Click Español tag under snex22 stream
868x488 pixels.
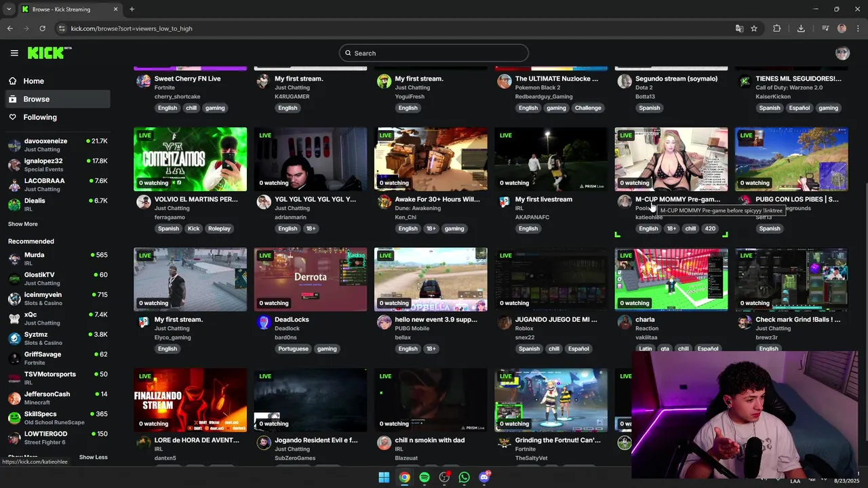point(578,349)
